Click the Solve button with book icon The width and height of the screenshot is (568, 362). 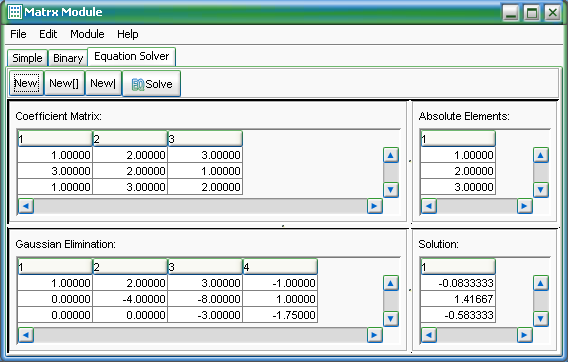click(x=151, y=84)
